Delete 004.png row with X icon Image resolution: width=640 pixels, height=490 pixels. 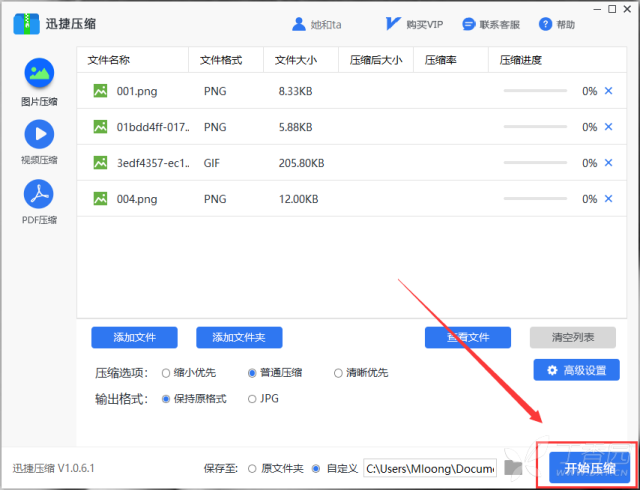tap(608, 199)
